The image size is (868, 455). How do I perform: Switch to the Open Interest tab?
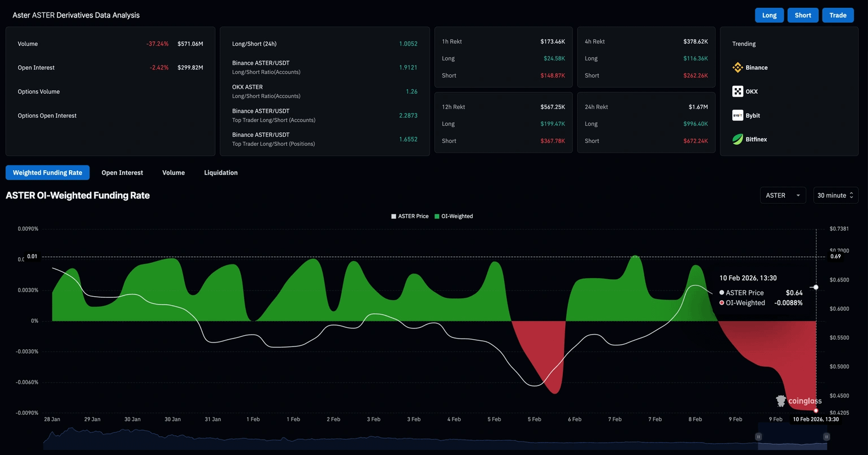point(122,173)
